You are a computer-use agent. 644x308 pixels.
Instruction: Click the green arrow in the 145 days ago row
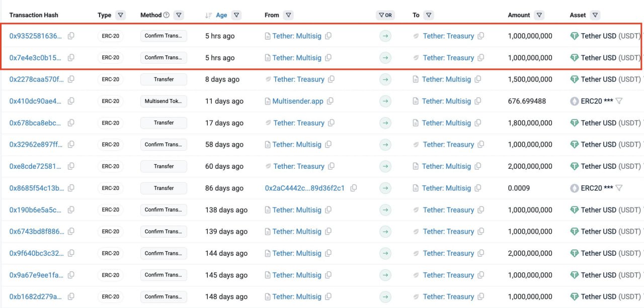[x=385, y=275]
